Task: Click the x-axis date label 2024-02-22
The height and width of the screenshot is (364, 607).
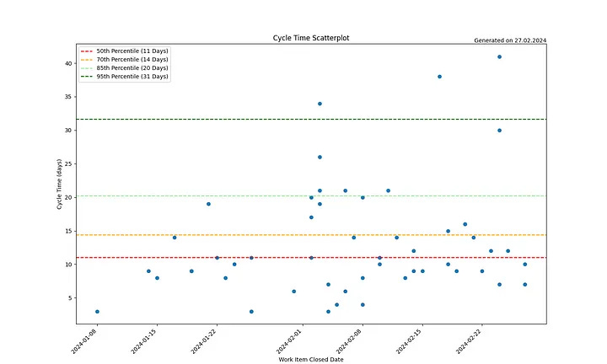Action: tap(469, 341)
